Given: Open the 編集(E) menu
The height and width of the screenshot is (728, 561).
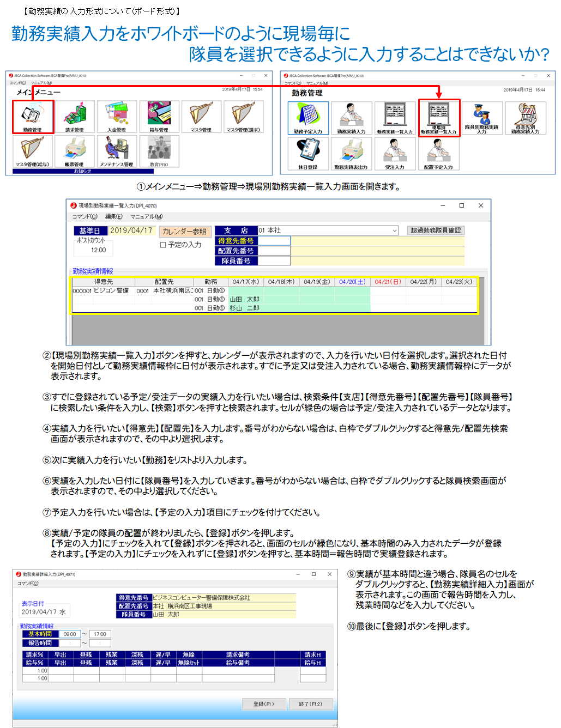Looking at the screenshot, I should point(114,217).
